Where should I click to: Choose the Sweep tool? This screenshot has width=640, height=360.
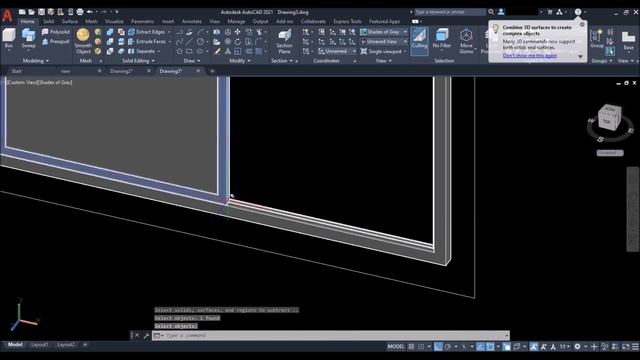click(x=28, y=39)
